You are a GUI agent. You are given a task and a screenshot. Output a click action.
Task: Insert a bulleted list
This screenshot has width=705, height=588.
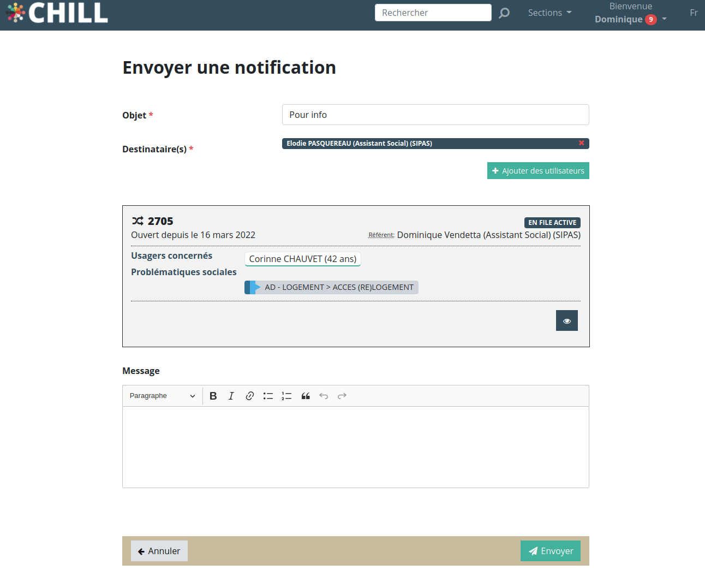pyautogui.click(x=268, y=396)
